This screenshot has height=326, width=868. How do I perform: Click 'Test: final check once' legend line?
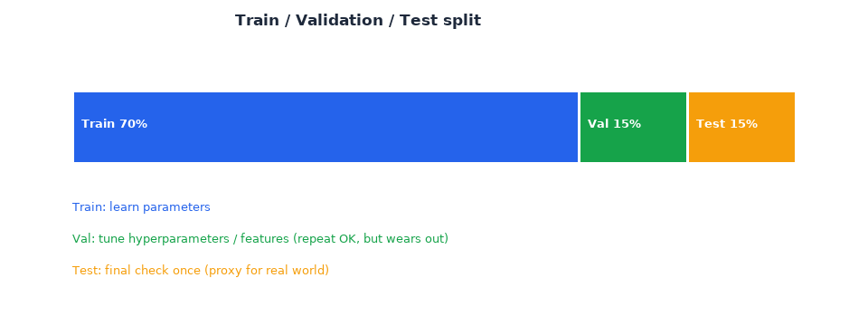[x=137, y=271]
